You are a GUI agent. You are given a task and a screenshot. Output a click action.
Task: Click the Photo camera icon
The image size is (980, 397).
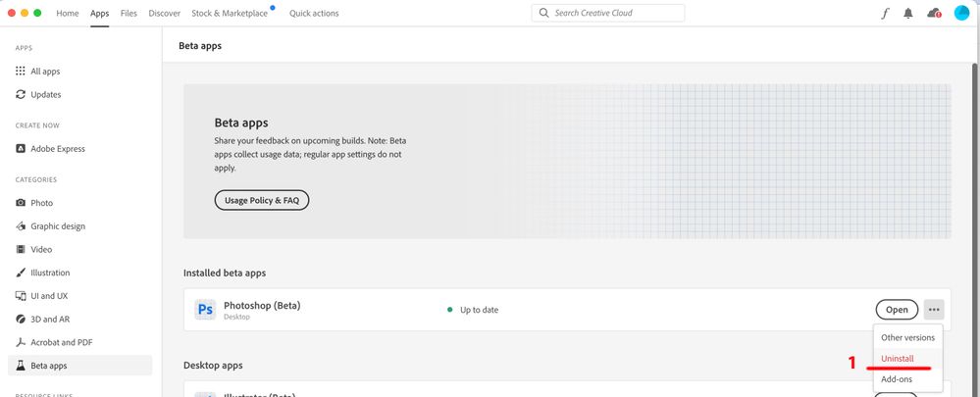(x=21, y=203)
